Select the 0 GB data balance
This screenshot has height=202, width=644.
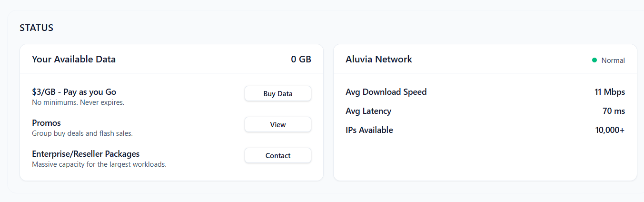pyautogui.click(x=301, y=60)
